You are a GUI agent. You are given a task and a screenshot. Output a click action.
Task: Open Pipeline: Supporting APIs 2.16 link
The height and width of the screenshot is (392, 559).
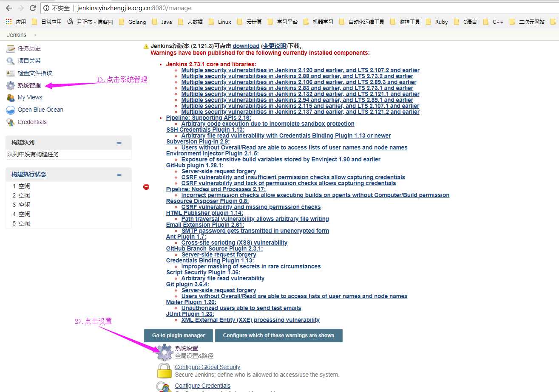coord(208,118)
